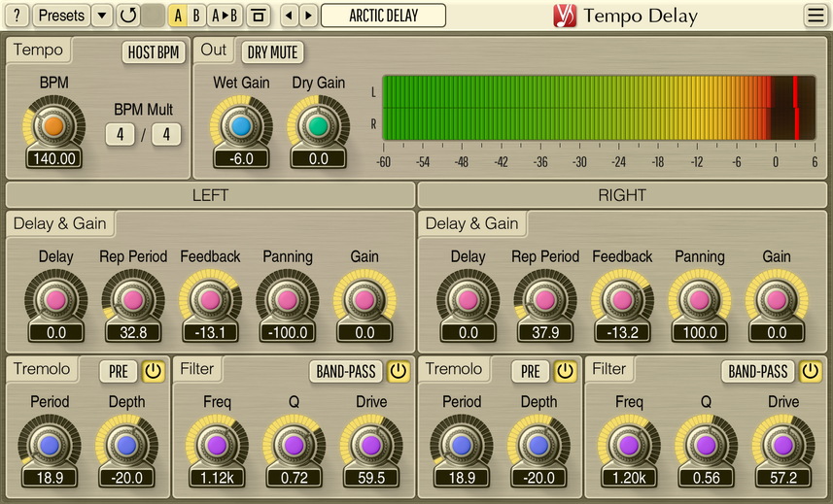Click the HOST BPM button
This screenshot has width=833, height=504.
point(155,52)
